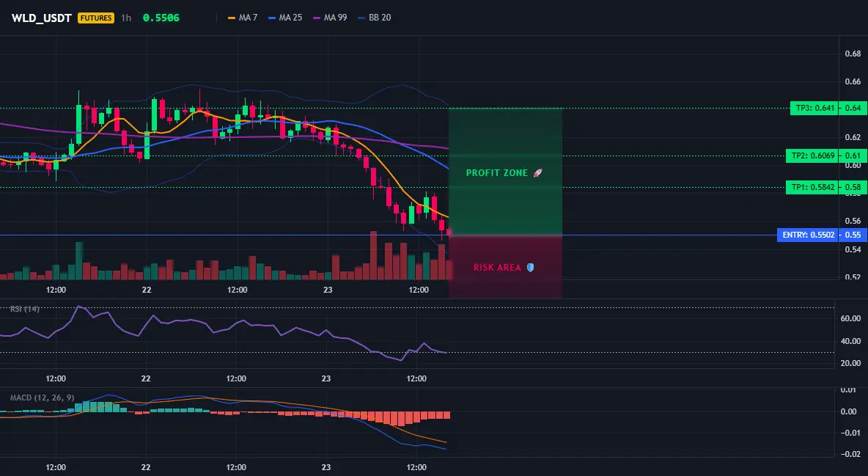Click the 0.56 price axis label
868x476 pixels.
(x=853, y=221)
